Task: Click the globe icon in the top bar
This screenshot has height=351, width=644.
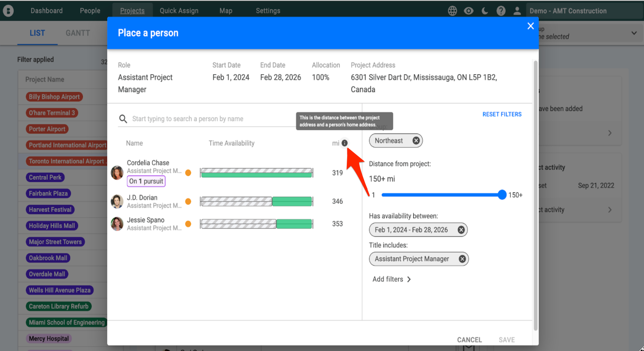Action: [452, 11]
